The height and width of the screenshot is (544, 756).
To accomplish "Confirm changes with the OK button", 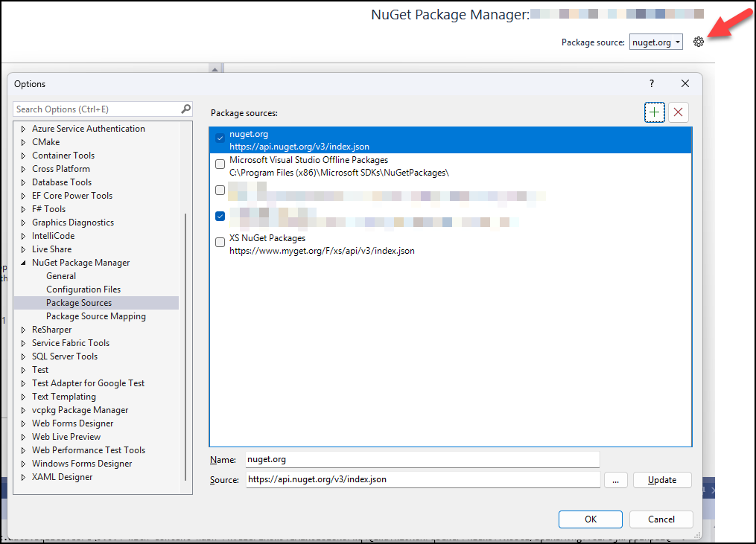I will tap(590, 519).
